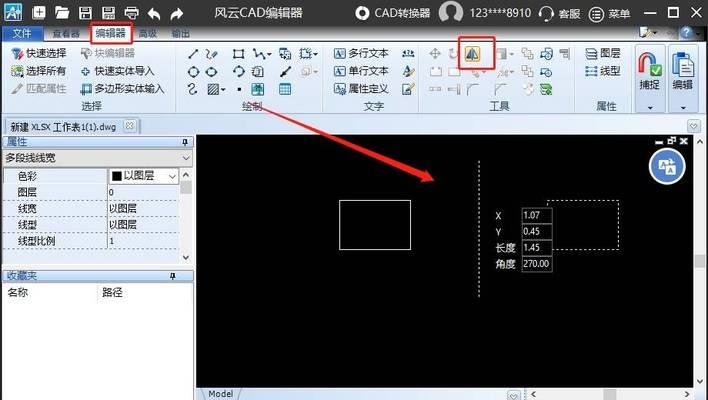This screenshot has height=400, width=708.
Task: Expand the 多段线线宽 dropdown
Action: (x=186, y=157)
